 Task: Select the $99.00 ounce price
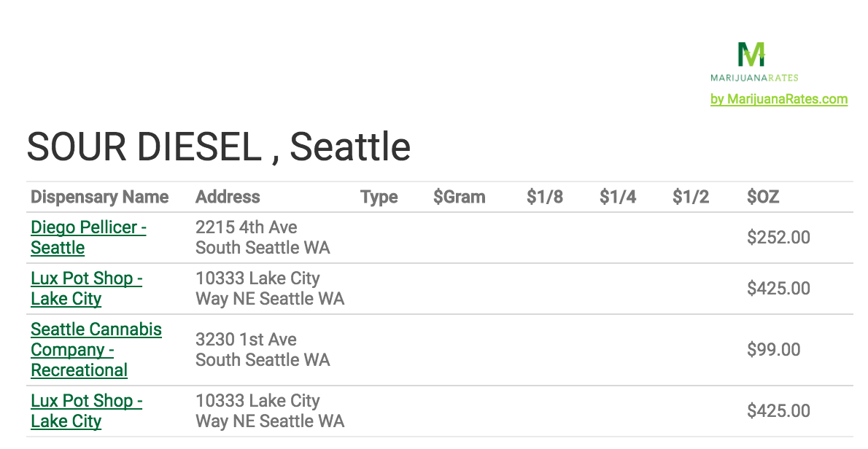773,349
